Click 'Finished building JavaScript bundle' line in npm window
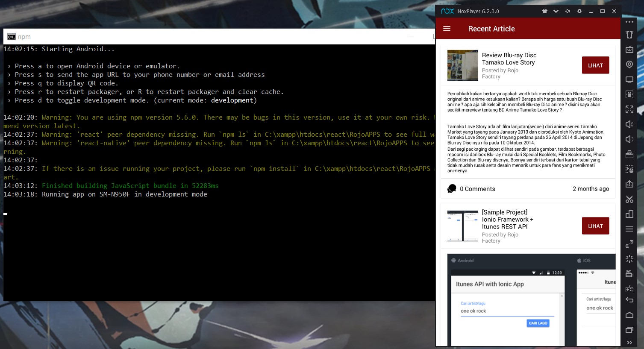The width and height of the screenshot is (644, 349). (130, 185)
